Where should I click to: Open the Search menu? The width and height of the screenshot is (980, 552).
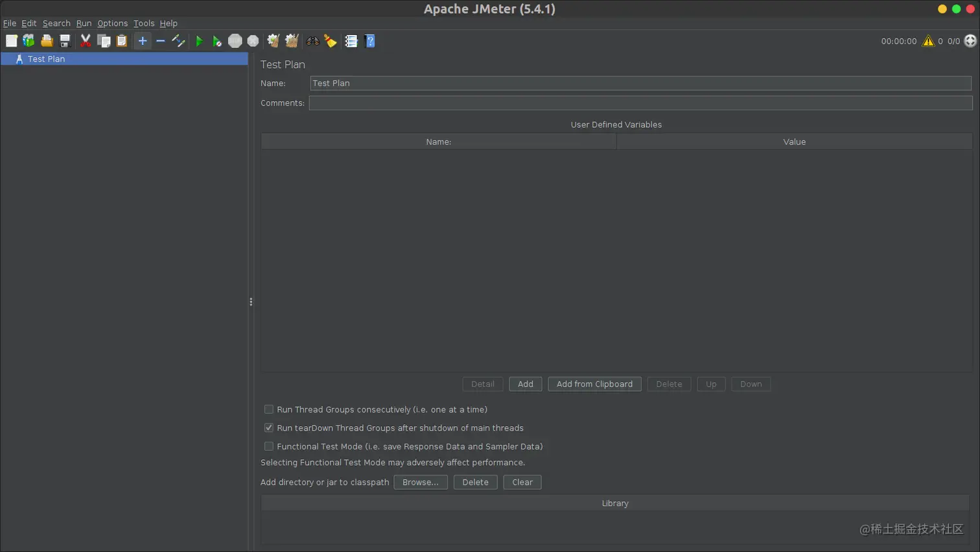[x=56, y=23]
